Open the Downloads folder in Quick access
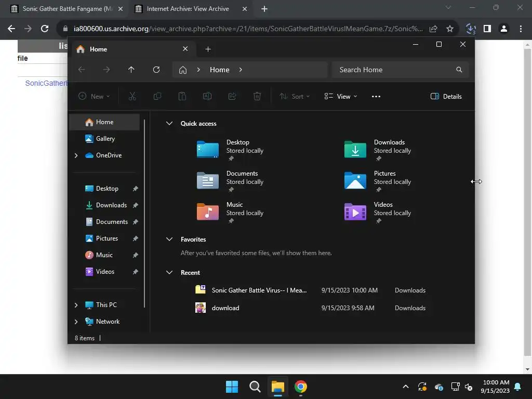Viewport: 532px width, 399px height. click(x=378, y=150)
